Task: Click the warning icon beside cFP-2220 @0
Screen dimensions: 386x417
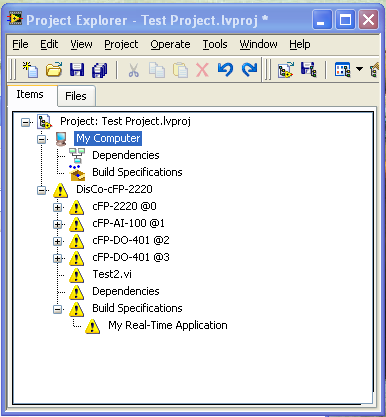Action: pos(76,207)
